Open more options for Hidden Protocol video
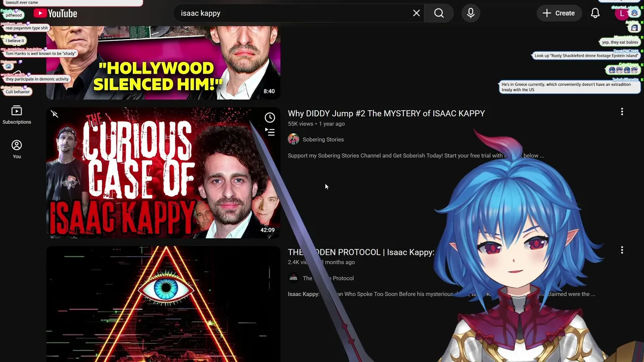The width and height of the screenshot is (644, 362). click(622, 250)
